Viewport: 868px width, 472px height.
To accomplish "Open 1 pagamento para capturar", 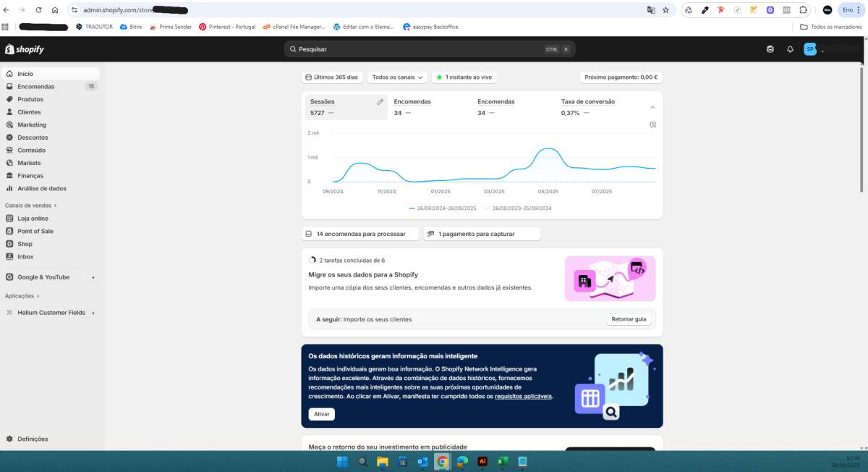I will tap(482, 234).
